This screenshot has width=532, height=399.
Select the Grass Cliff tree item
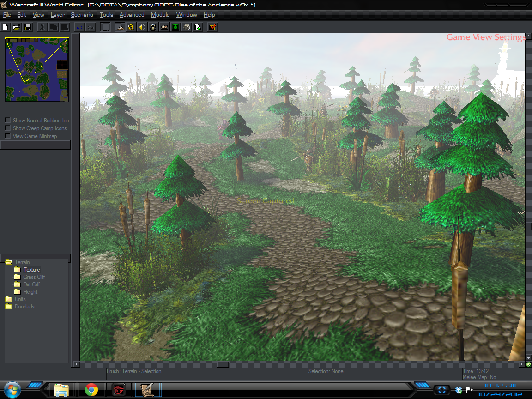click(34, 277)
